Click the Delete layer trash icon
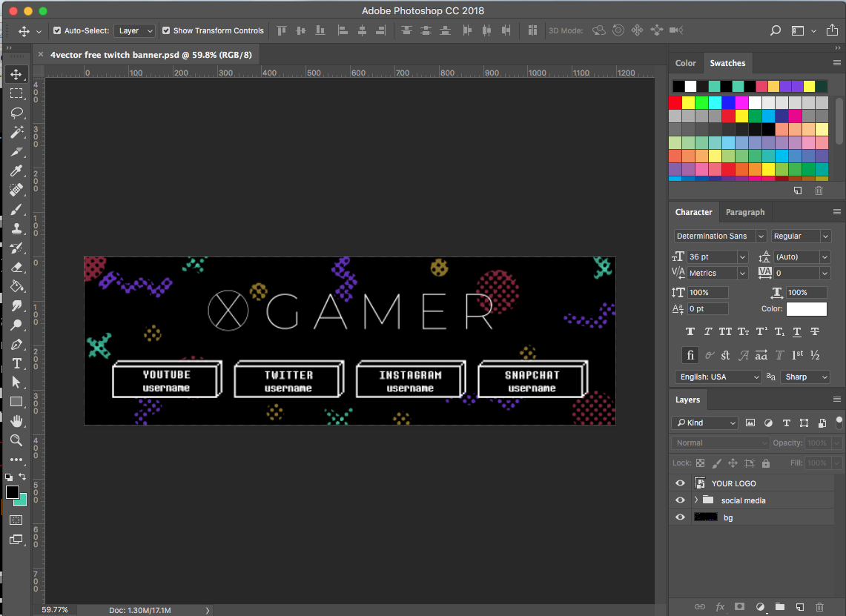The height and width of the screenshot is (616, 846). tap(819, 606)
